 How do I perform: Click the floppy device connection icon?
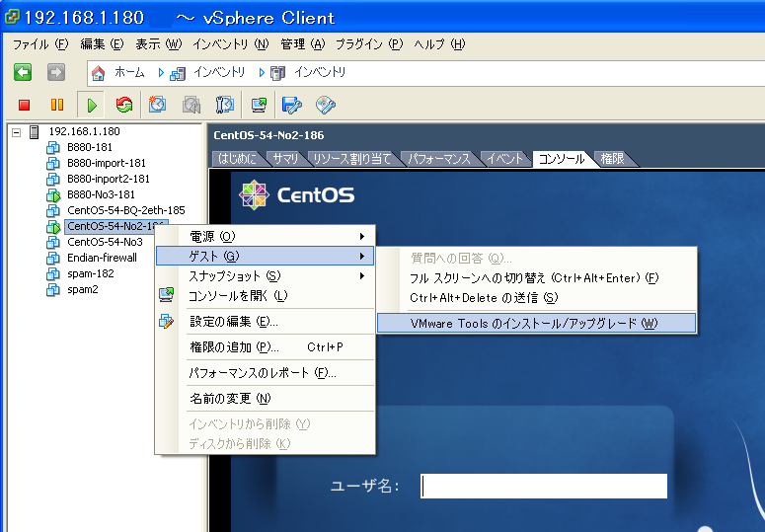292,105
